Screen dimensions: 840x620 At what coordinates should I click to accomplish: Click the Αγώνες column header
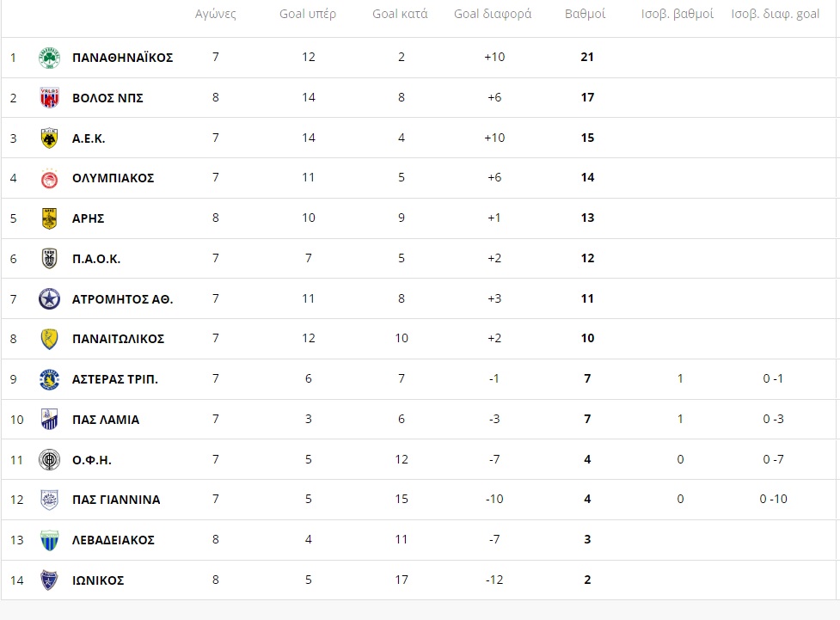tap(215, 14)
